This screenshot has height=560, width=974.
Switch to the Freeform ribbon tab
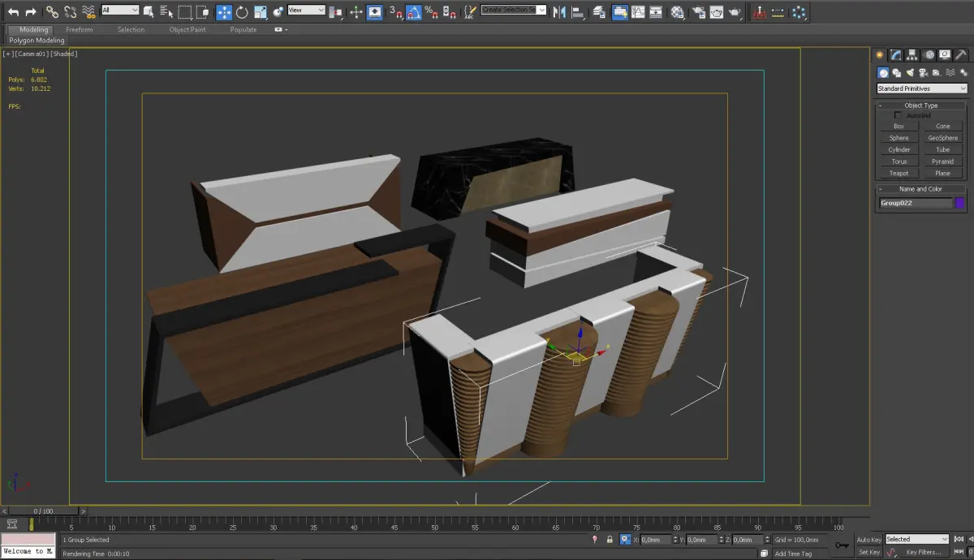pyautogui.click(x=80, y=30)
